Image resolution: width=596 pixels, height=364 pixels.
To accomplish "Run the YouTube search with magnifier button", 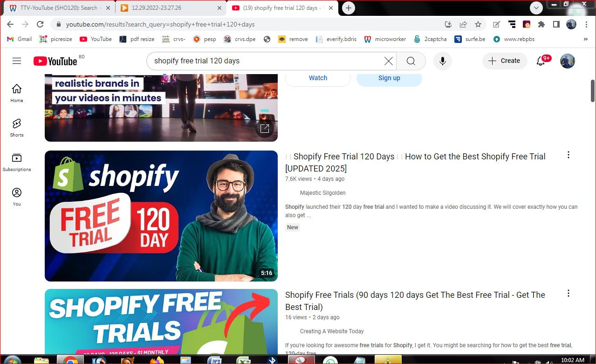I will 411,61.
